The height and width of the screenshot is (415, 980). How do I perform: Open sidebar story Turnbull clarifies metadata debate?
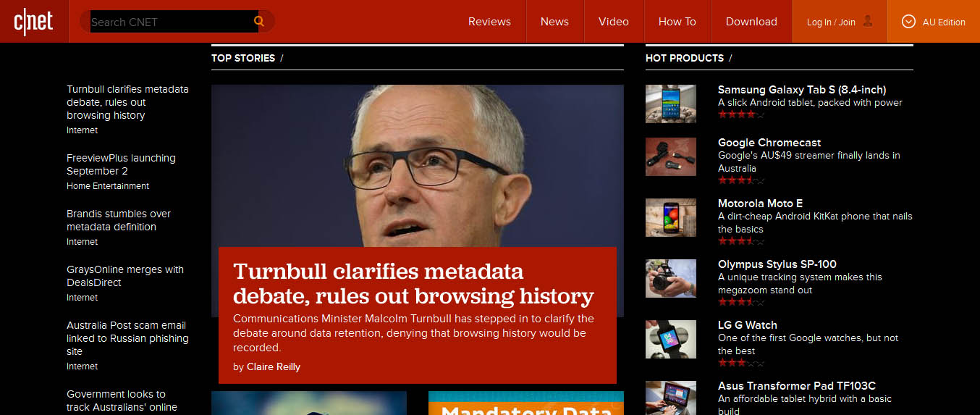127,102
